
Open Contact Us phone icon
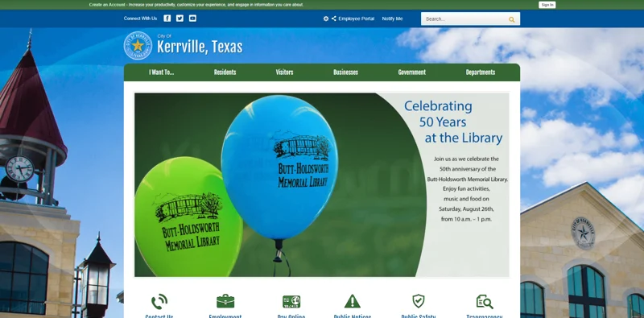click(x=159, y=302)
